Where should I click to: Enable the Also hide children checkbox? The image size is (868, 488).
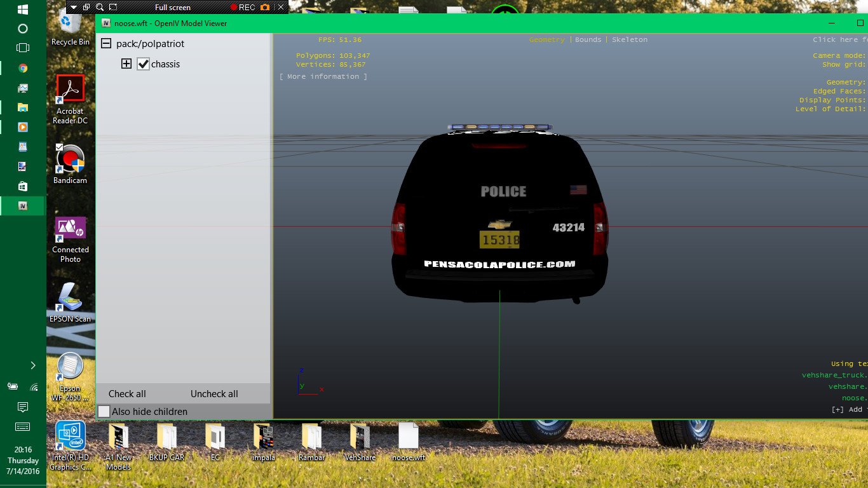(104, 412)
